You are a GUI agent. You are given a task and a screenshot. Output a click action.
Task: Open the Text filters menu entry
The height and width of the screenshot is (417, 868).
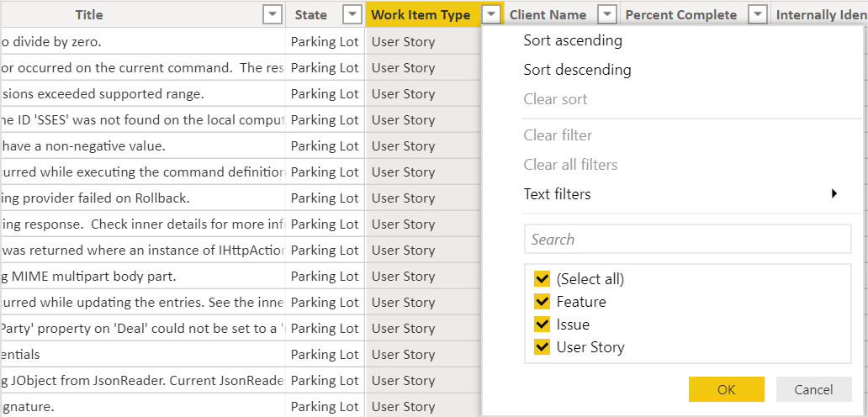click(557, 194)
